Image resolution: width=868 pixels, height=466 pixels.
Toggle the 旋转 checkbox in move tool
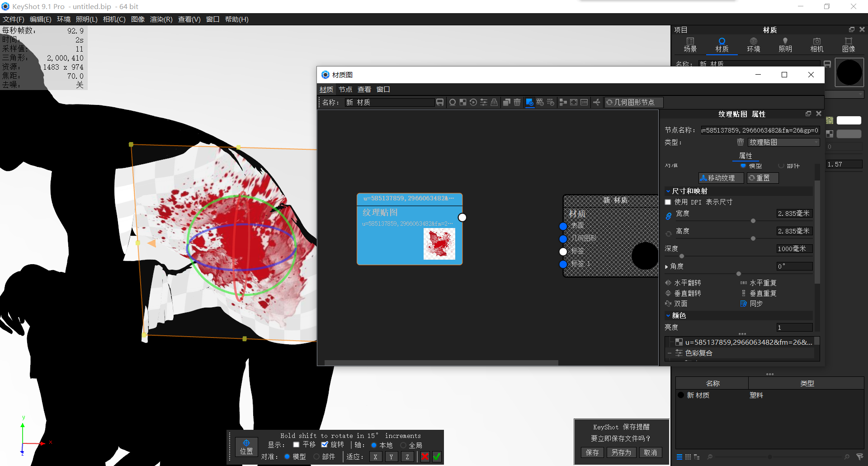tap(325, 445)
